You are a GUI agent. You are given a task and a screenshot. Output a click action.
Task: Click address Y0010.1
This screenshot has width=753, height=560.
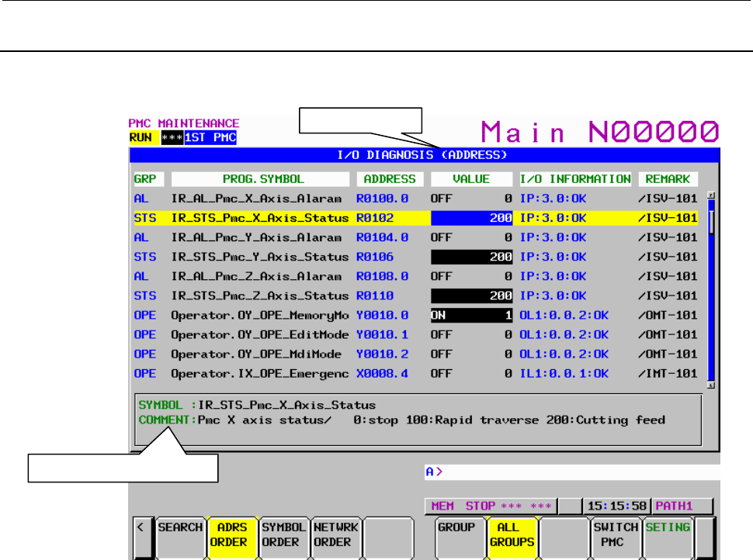(x=382, y=335)
